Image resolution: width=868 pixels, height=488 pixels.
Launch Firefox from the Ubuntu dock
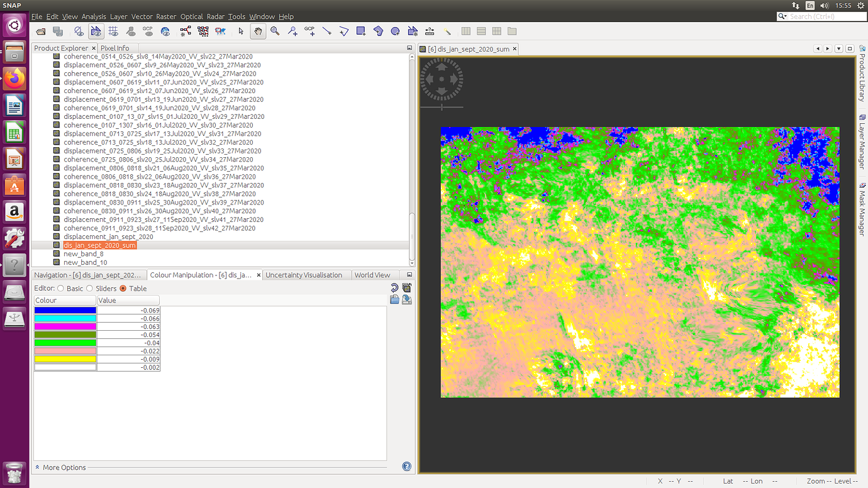point(14,78)
